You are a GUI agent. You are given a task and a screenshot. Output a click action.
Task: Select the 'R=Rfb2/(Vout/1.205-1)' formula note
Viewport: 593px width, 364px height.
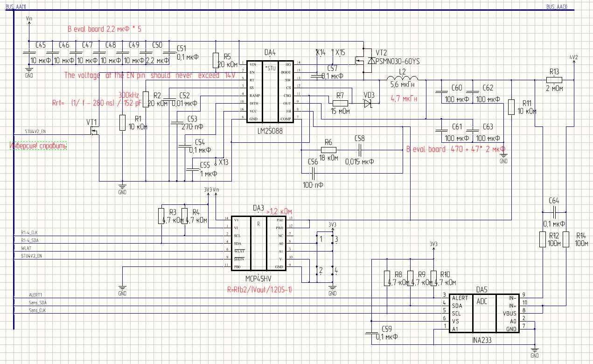260,290
